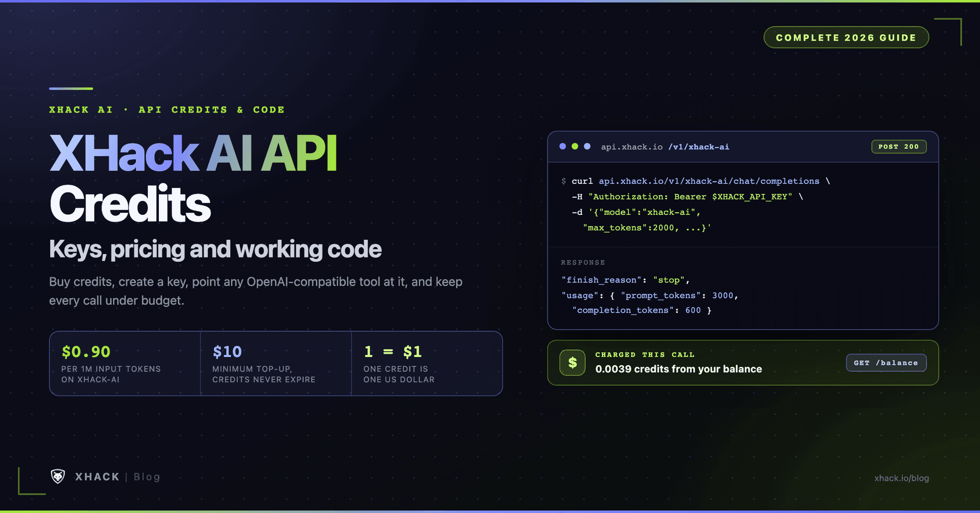Click the COMPLETE 2026 GUIDE badge
This screenshot has height=513, width=980.
[x=846, y=37]
